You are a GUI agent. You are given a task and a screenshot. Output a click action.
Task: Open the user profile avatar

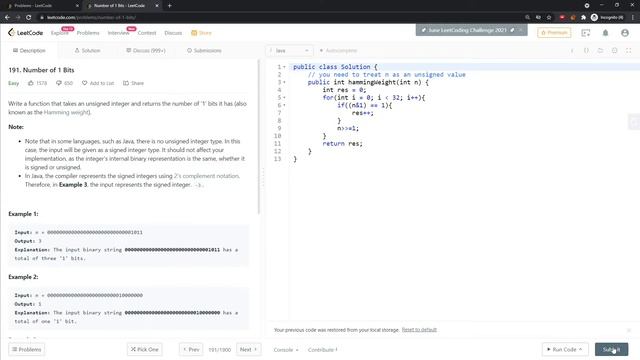point(625,33)
